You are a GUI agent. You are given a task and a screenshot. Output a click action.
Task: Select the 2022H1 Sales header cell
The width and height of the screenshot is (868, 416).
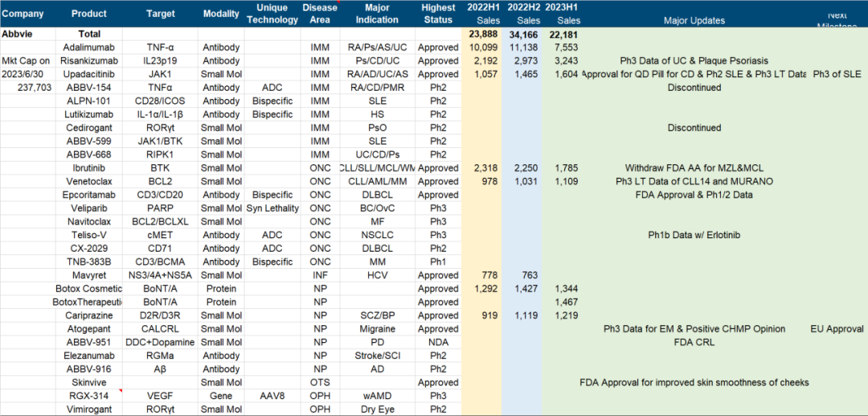[x=481, y=14]
